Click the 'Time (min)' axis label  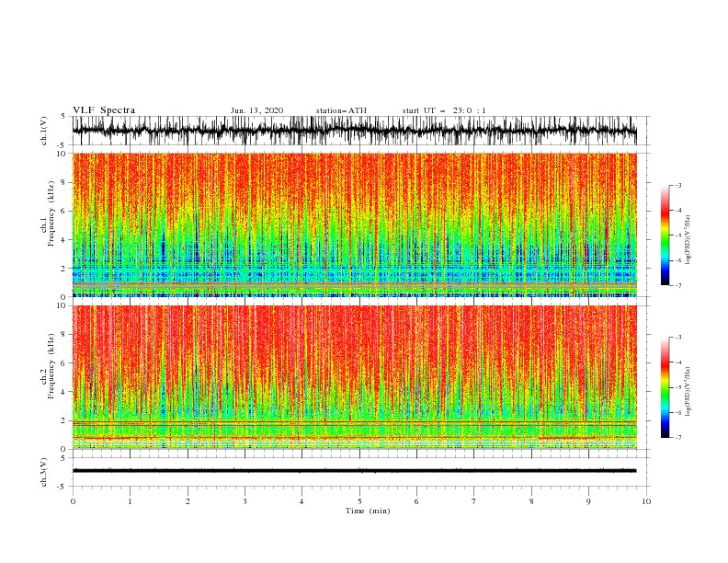click(x=368, y=511)
